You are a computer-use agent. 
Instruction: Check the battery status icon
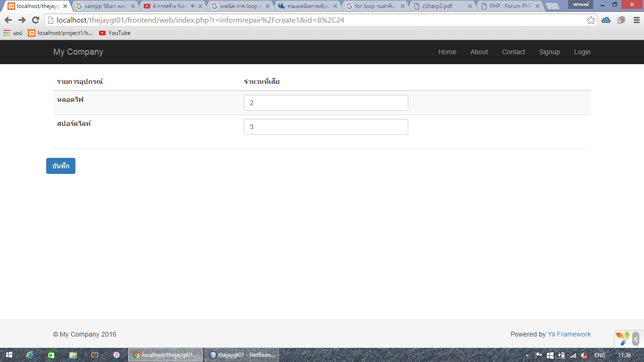[x=561, y=355]
